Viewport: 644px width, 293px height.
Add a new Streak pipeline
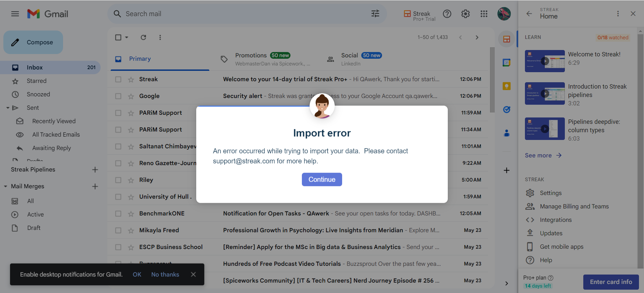point(95,169)
